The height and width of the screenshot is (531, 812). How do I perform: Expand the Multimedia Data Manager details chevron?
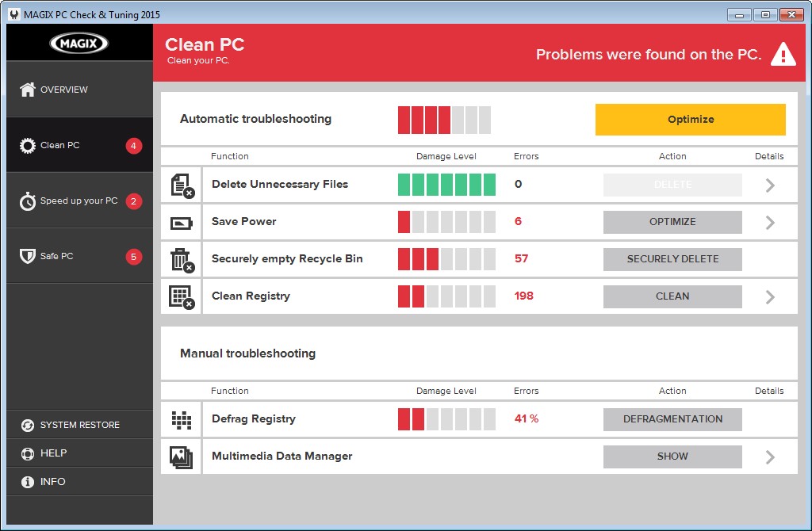768,457
